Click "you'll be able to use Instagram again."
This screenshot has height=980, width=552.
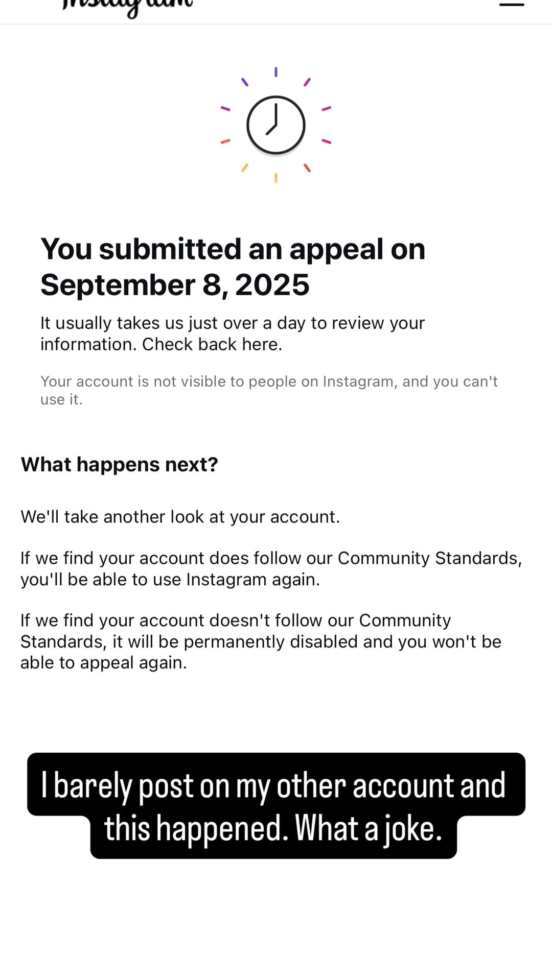[x=170, y=580]
